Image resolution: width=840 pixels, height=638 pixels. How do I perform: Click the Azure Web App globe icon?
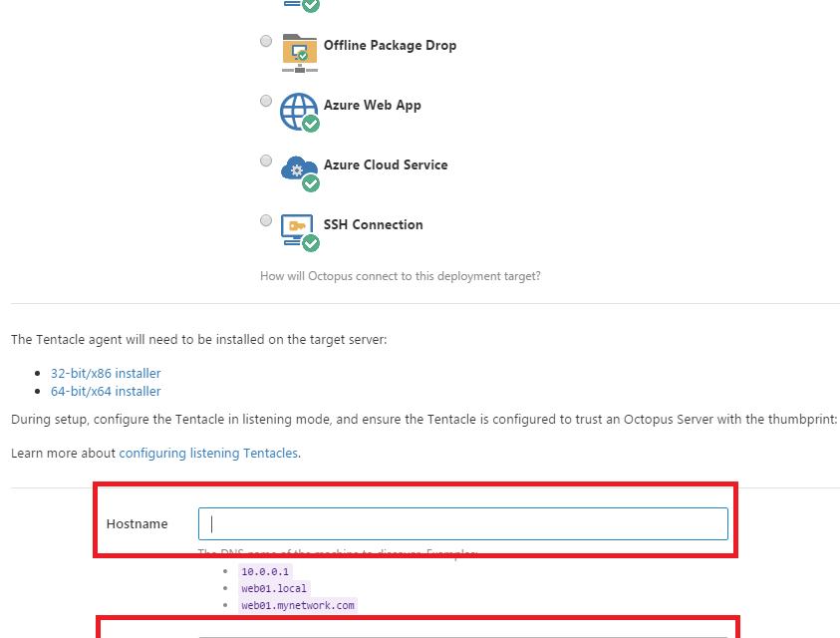pyautogui.click(x=299, y=112)
